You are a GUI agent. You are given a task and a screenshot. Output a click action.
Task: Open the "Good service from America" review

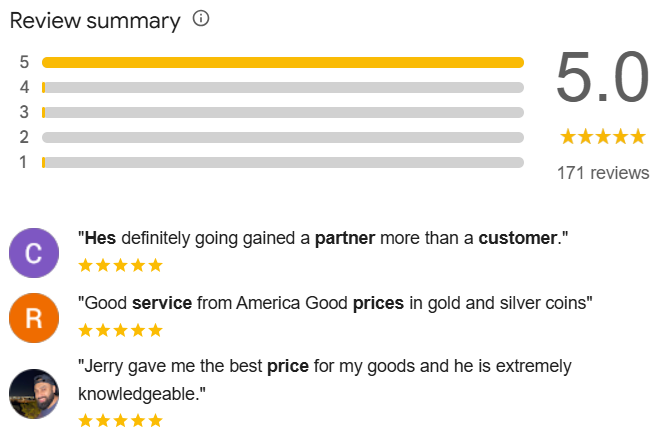pos(335,303)
